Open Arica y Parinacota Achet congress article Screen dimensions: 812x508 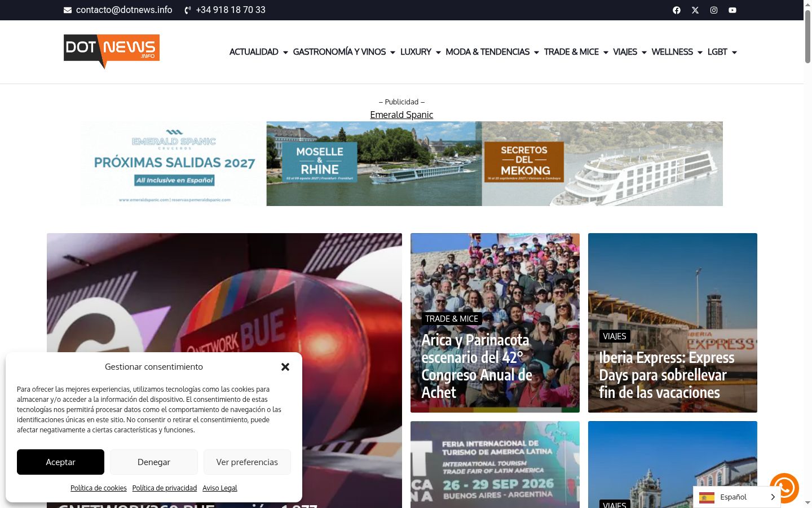tap(477, 366)
